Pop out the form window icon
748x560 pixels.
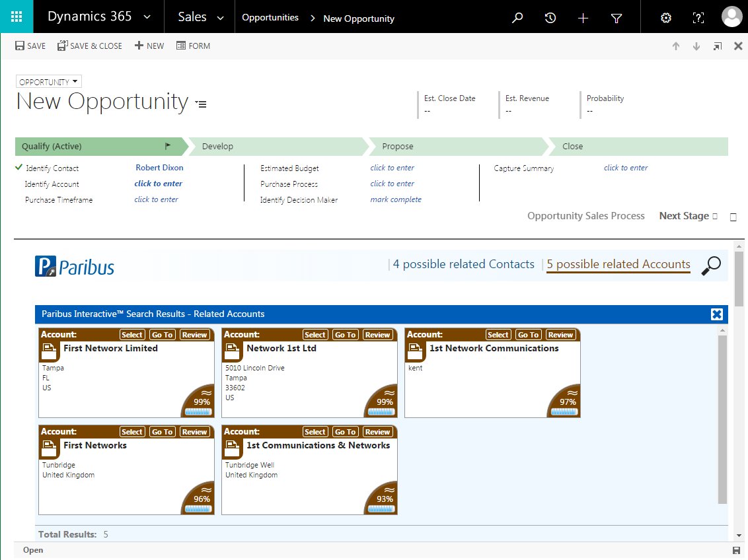[x=718, y=46]
